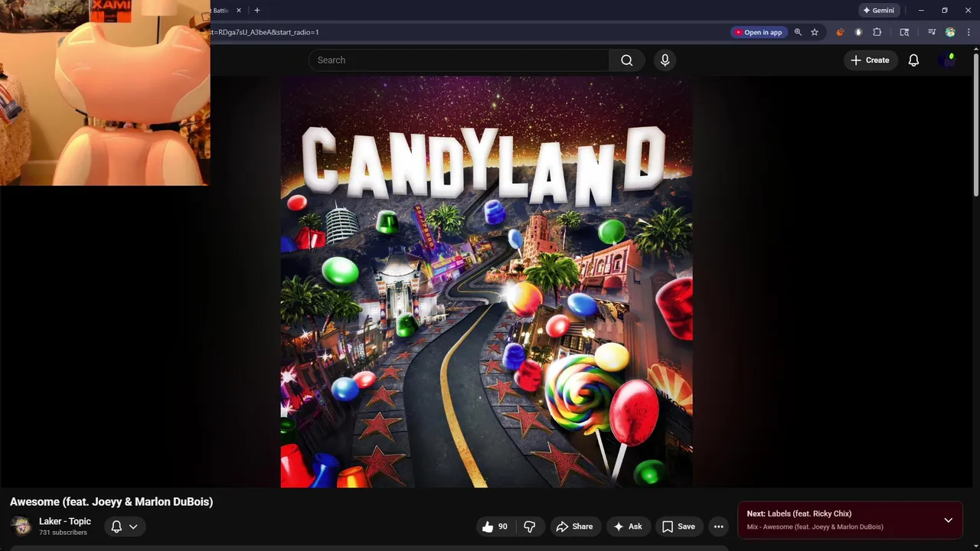
Task: Open YouTube notifications bell in header
Action: (913, 60)
